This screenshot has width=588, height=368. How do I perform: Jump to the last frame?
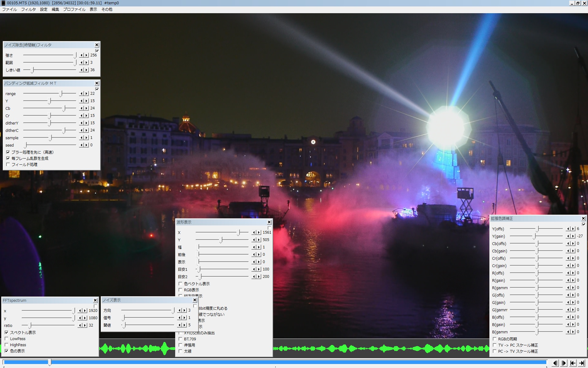click(582, 363)
